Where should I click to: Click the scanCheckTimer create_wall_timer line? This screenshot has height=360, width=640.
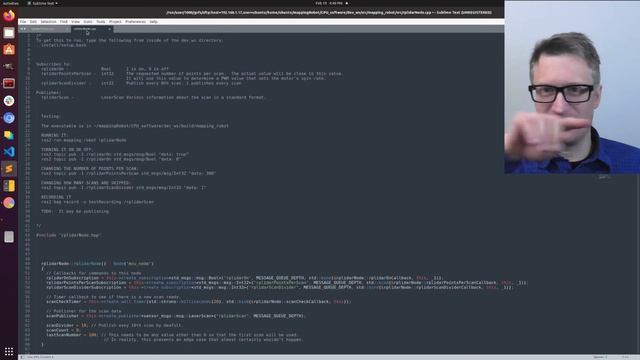[198, 302]
